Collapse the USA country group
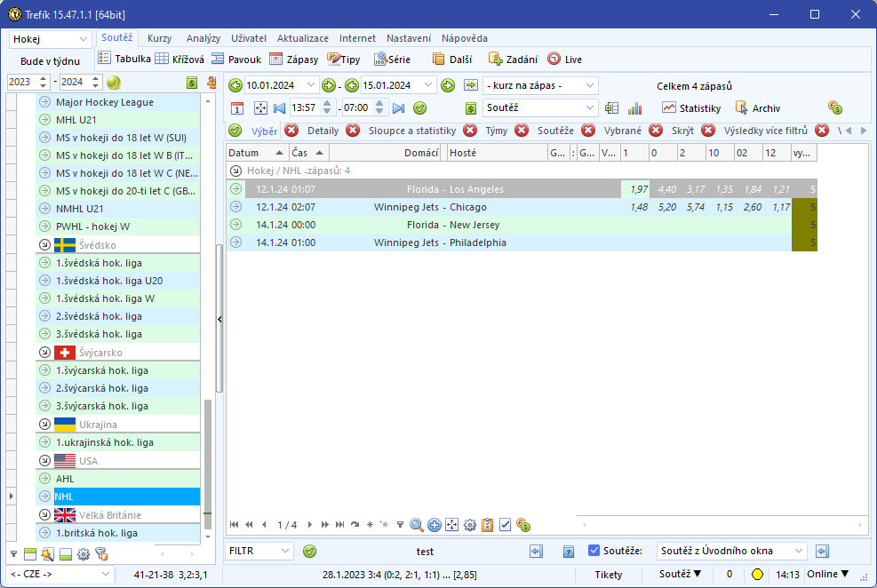The height and width of the screenshot is (588, 877). click(44, 461)
